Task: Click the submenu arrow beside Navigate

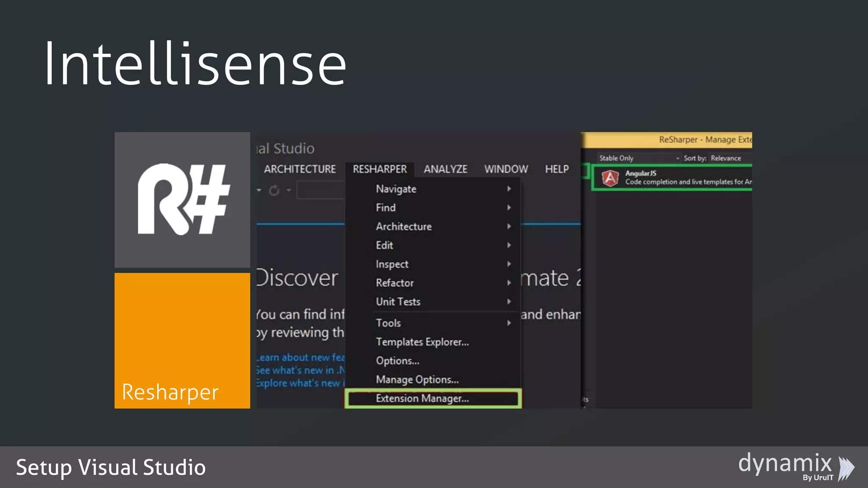Action: coord(509,189)
